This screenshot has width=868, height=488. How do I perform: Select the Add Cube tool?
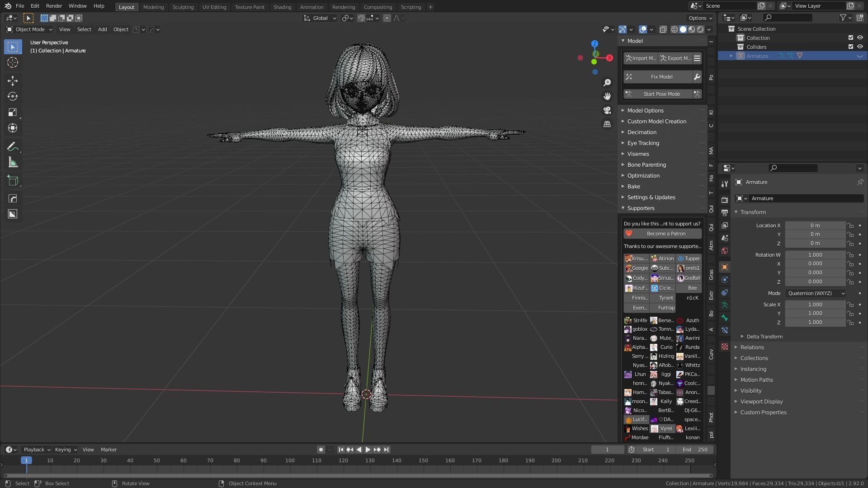13,181
